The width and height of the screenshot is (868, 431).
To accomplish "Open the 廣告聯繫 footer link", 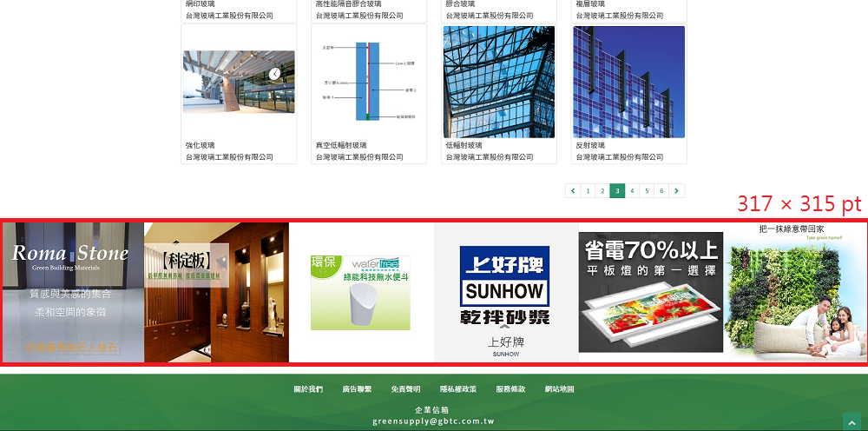I will pos(357,389).
